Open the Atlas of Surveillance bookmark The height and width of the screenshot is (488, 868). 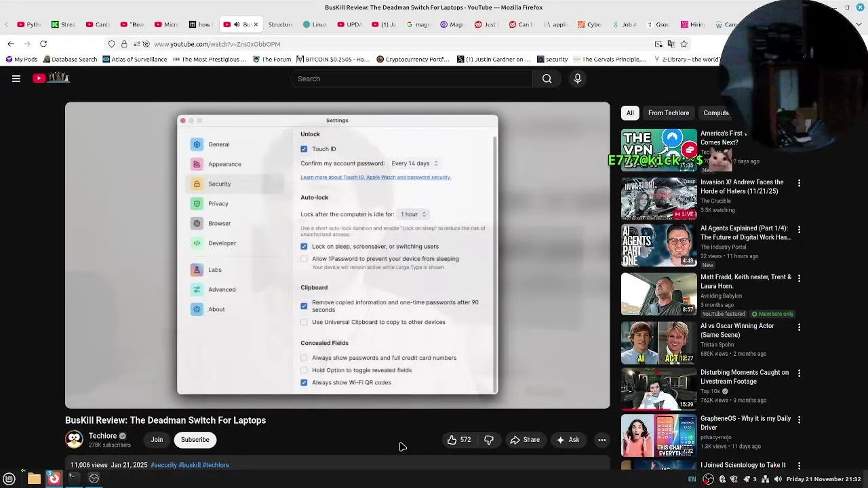point(135,60)
